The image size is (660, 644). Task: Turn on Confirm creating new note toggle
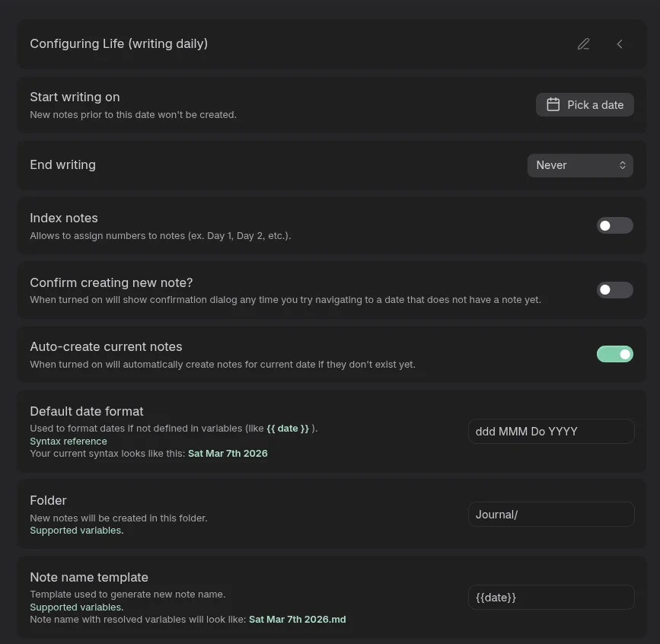(614, 290)
